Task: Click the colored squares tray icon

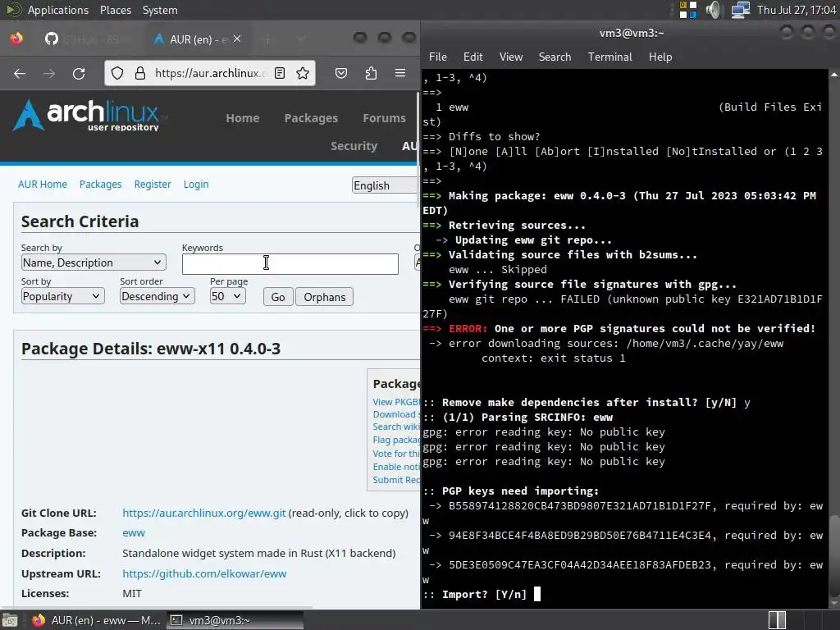Action: tap(688, 10)
